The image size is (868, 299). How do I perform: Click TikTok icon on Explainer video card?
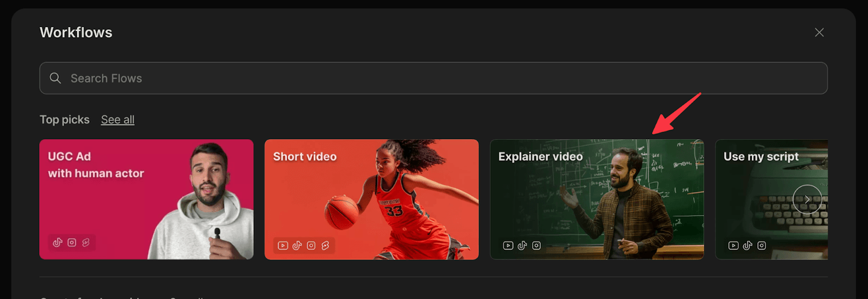(x=522, y=246)
